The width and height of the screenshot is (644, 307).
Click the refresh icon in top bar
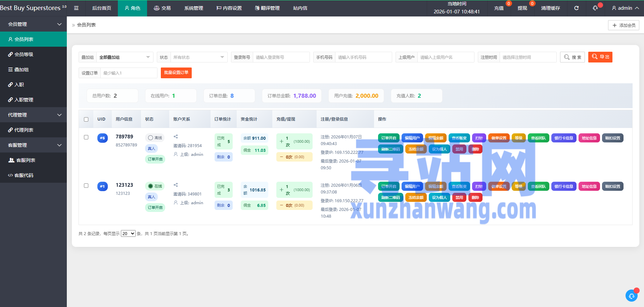click(576, 8)
